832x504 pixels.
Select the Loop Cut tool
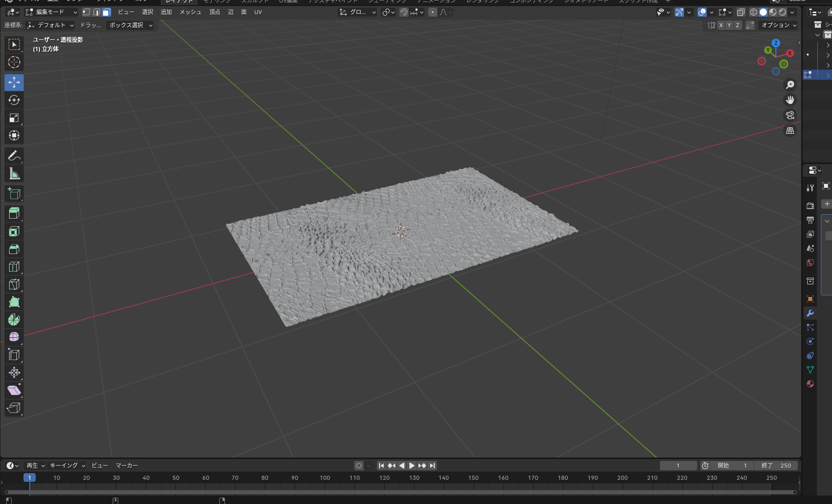(14, 267)
